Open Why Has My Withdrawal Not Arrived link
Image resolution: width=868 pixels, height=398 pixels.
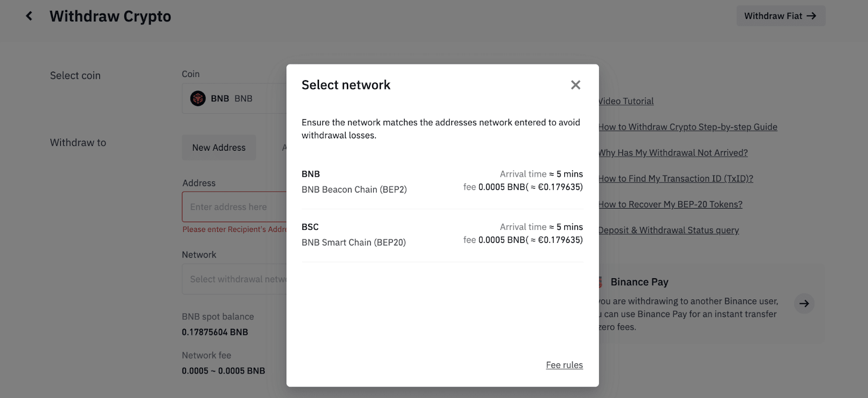[673, 153]
